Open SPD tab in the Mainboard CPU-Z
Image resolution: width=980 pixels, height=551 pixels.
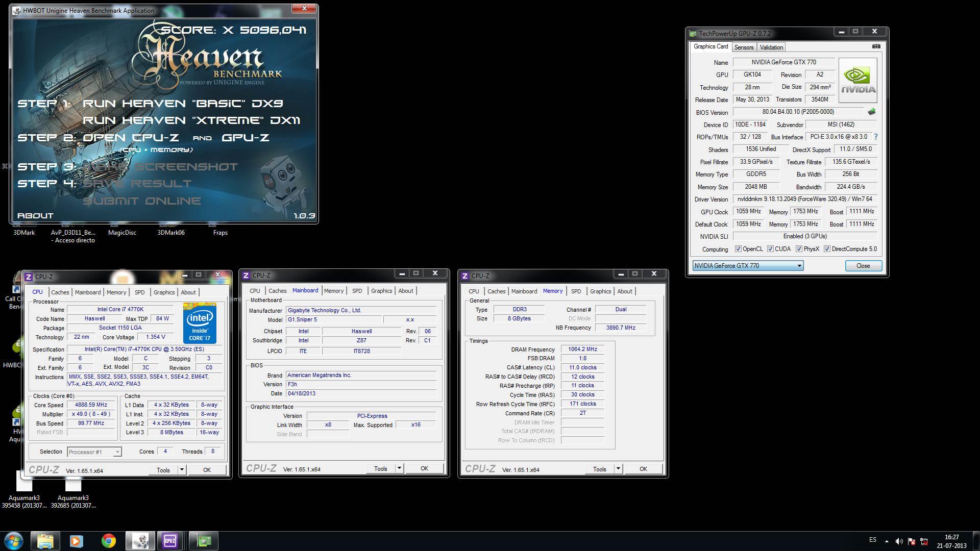coord(357,291)
